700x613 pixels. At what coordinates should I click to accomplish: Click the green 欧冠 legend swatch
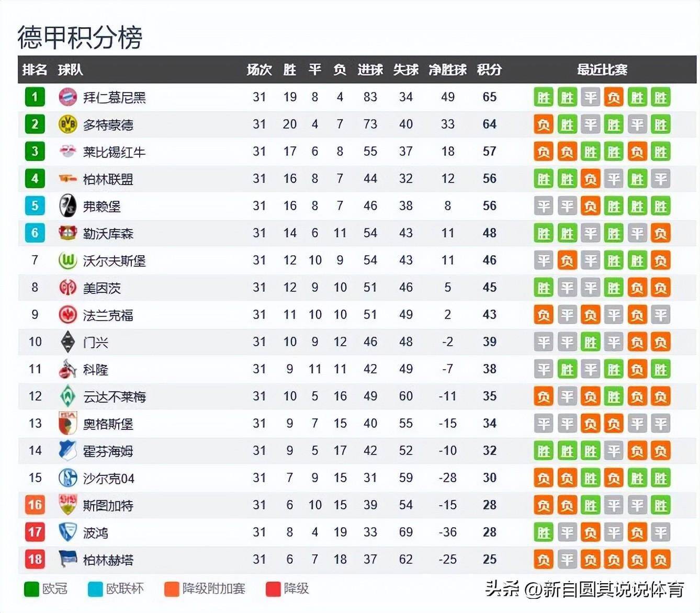[31, 589]
